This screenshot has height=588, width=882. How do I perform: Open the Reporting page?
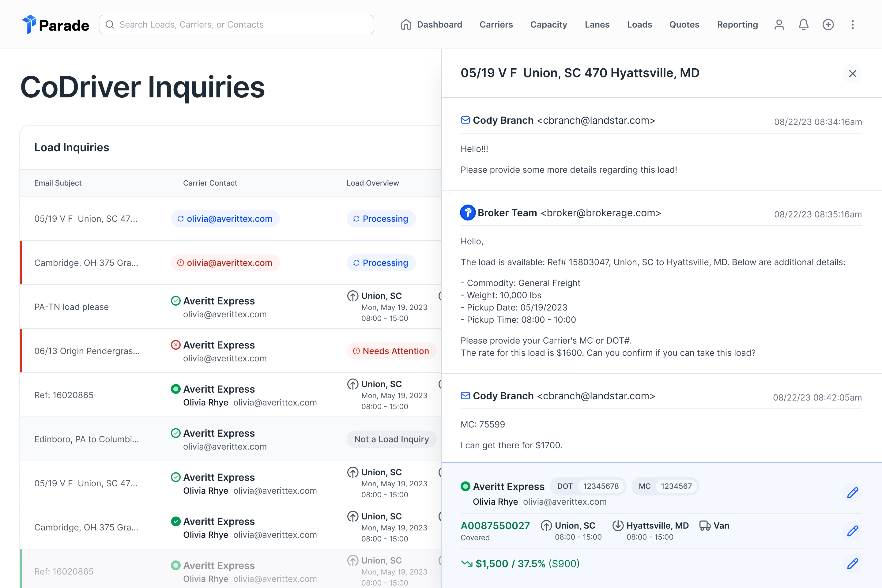coord(737,24)
